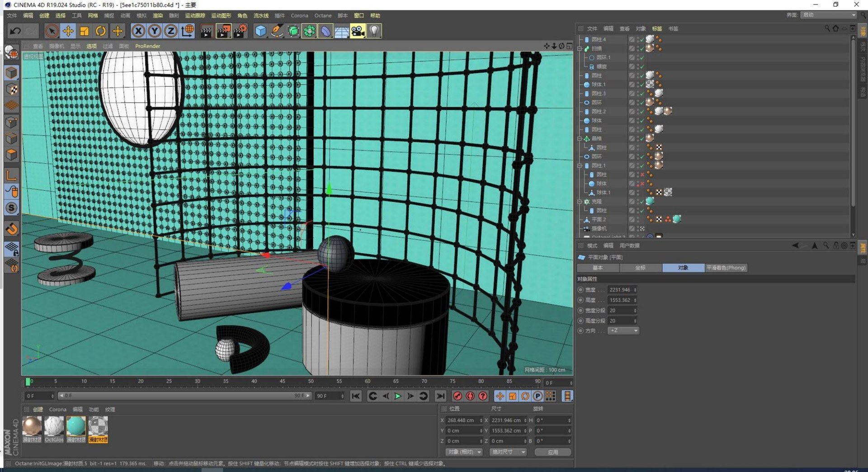Select the spline pen tool icon
The image size is (868, 472).
[277, 31]
